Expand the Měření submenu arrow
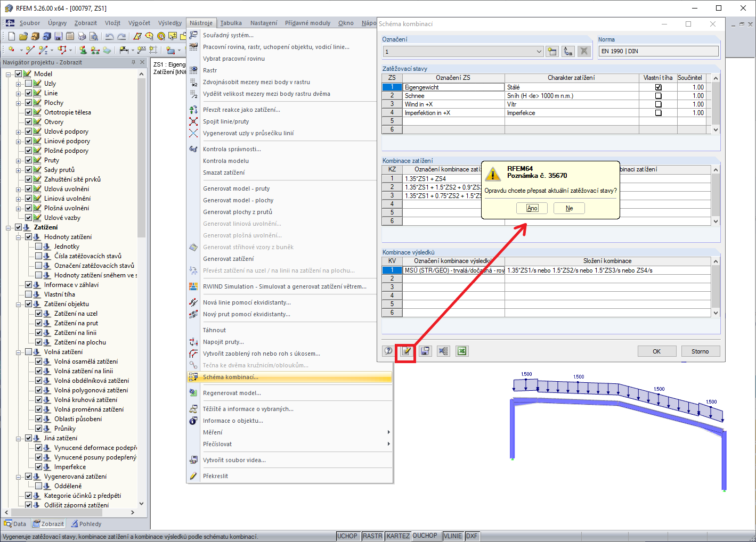This screenshot has height=542, width=756. pyautogui.click(x=388, y=432)
